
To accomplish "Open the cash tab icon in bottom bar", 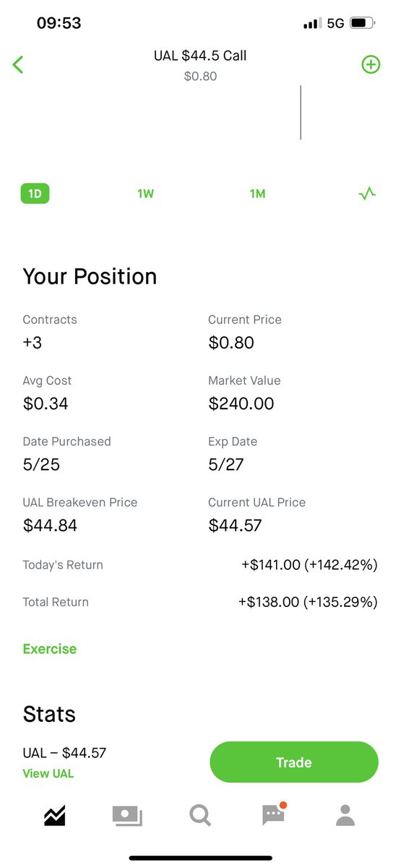I will tap(127, 816).
